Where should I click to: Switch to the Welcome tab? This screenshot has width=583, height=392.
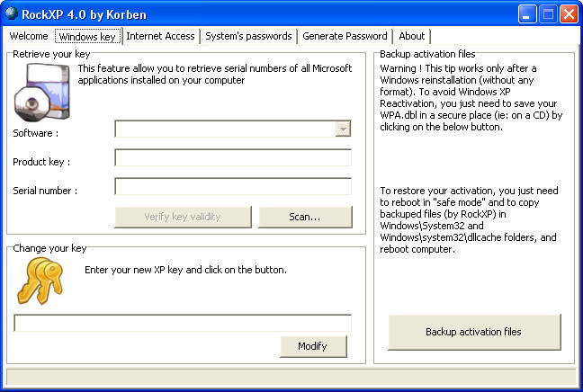(29, 37)
